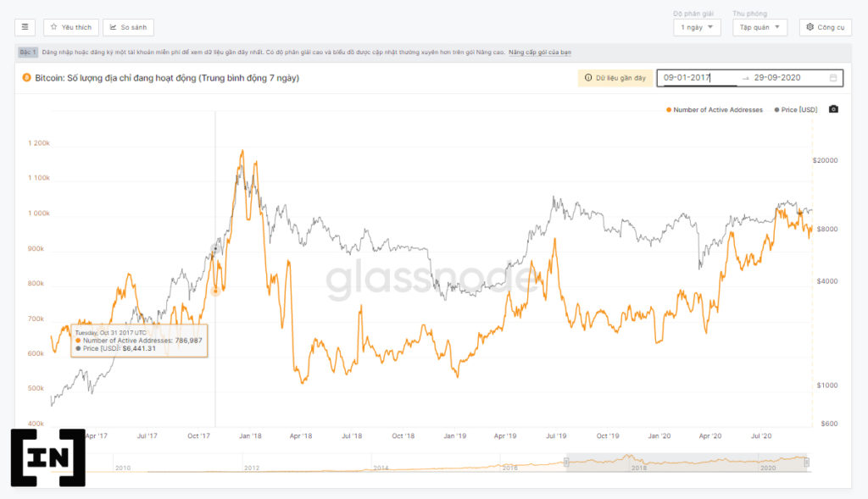Expand the 1 ngày resolution dropdown
Image resolution: width=868 pixels, height=499 pixels.
pos(697,27)
